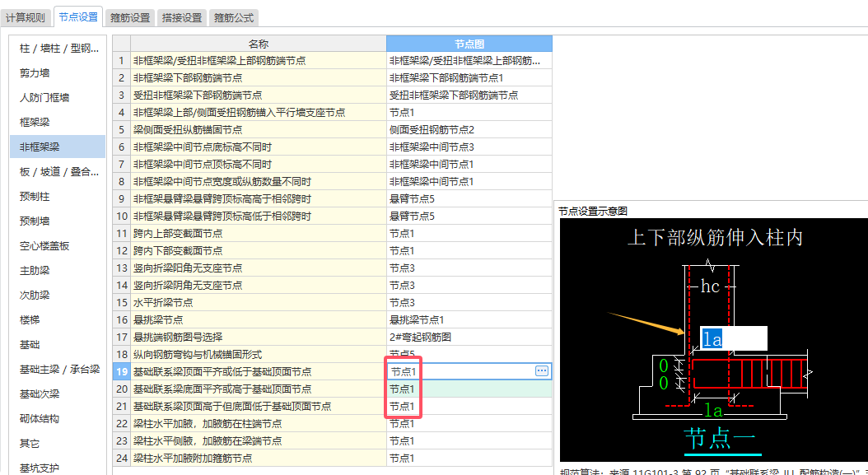Select 砌体结构 in the sidebar
Screen dimensions: 868x475
[x=58, y=418]
